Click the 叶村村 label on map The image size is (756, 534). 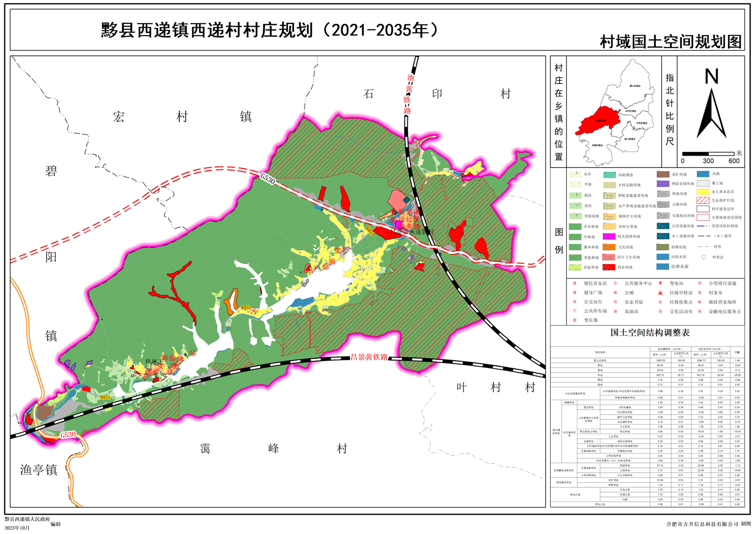[496, 387]
